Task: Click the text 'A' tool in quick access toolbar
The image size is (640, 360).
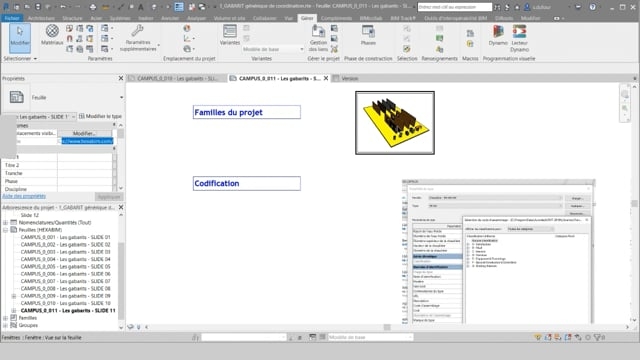Action: [x=141, y=7]
